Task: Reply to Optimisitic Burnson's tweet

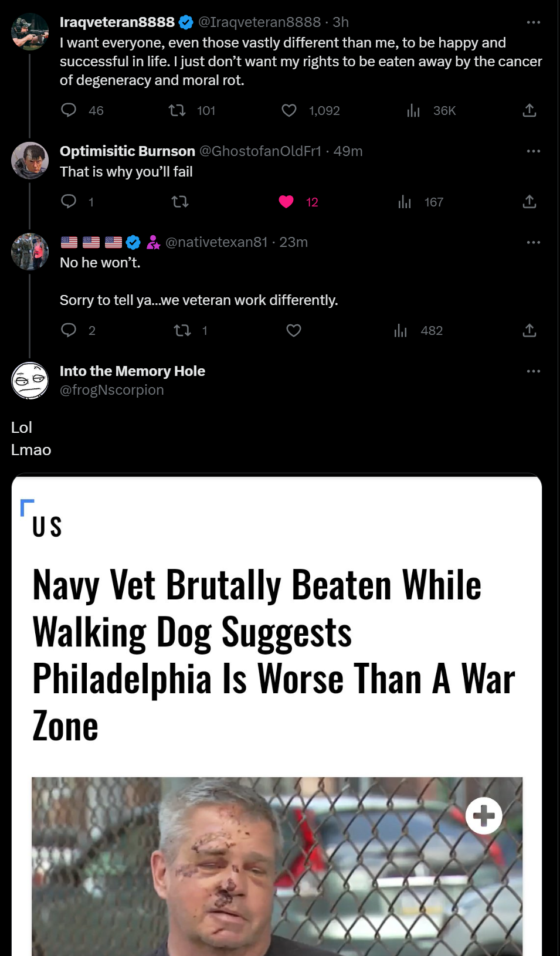Action: click(69, 202)
